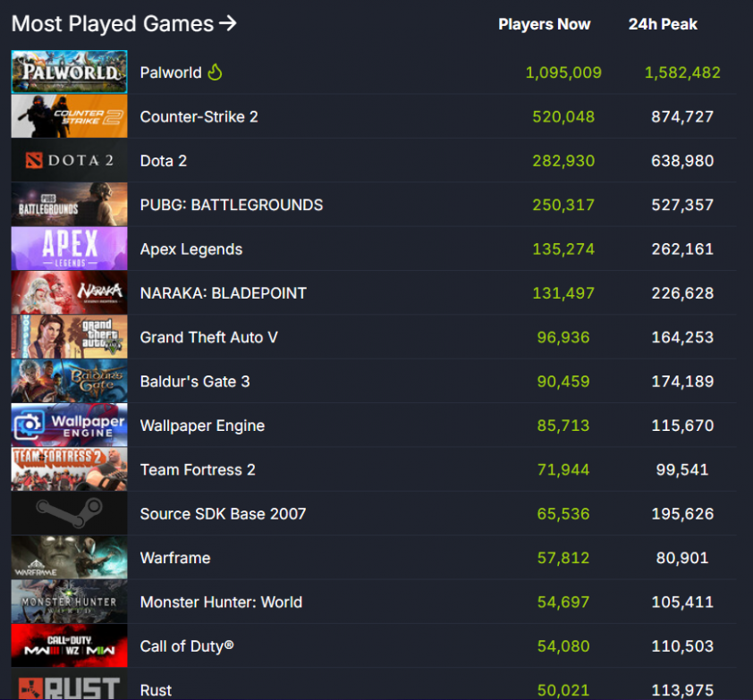The width and height of the screenshot is (753, 700).
Task: Click the Grand Theft Auto V thumbnail
Action: (69, 337)
